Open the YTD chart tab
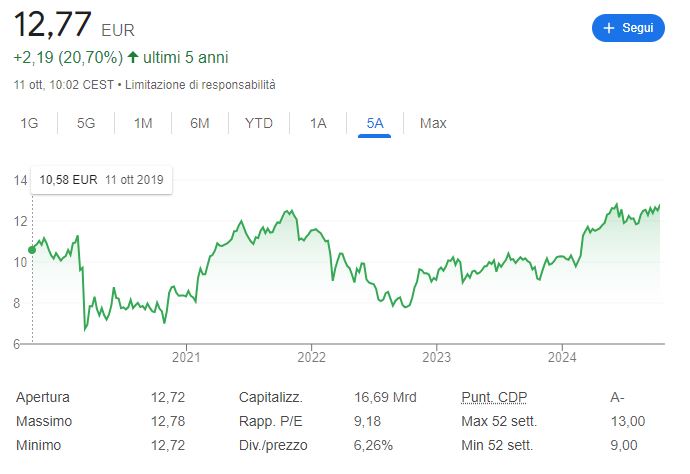 259,123
